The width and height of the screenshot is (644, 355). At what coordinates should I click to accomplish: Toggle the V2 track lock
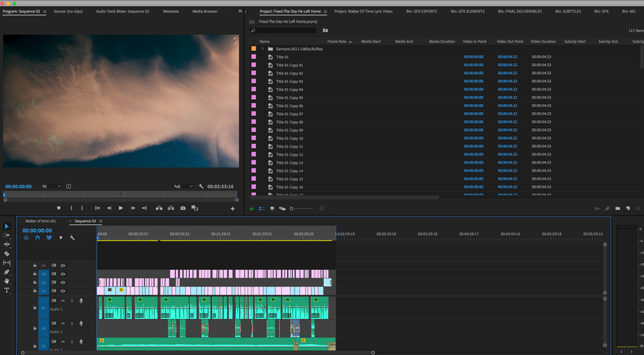click(34, 282)
